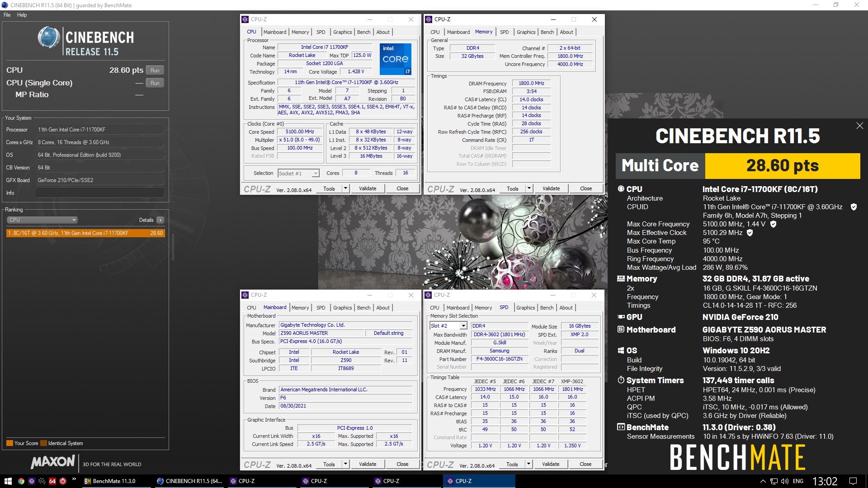Run the CPU (Single Core) benchmark

click(155, 83)
